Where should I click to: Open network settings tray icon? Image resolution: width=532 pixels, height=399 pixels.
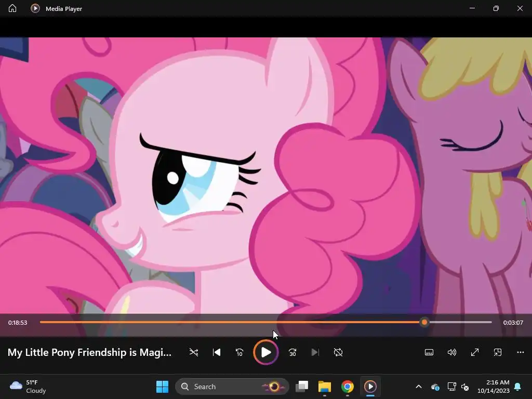pos(451,387)
